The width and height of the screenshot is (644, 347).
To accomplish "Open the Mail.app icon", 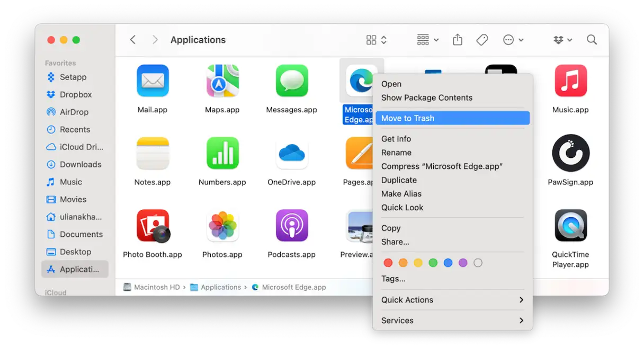I will point(153,81).
